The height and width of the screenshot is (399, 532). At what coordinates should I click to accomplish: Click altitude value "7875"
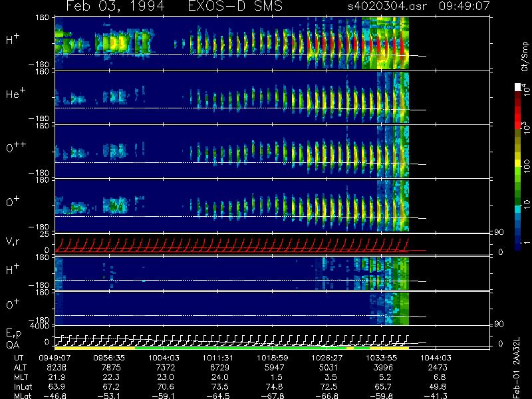click(111, 368)
